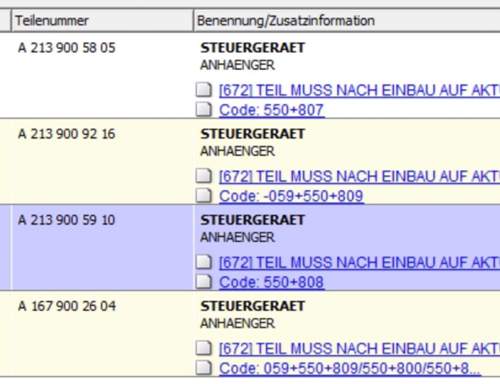Select part number A 213 900 92 16
Viewport: 500px width, 384px height.
pyautogui.click(x=67, y=134)
